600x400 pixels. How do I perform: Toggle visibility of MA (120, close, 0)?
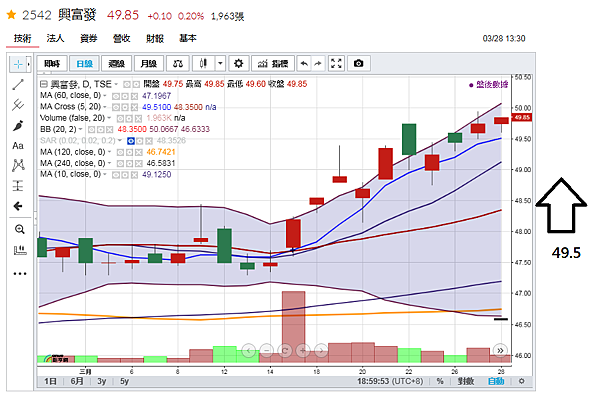click(x=120, y=152)
